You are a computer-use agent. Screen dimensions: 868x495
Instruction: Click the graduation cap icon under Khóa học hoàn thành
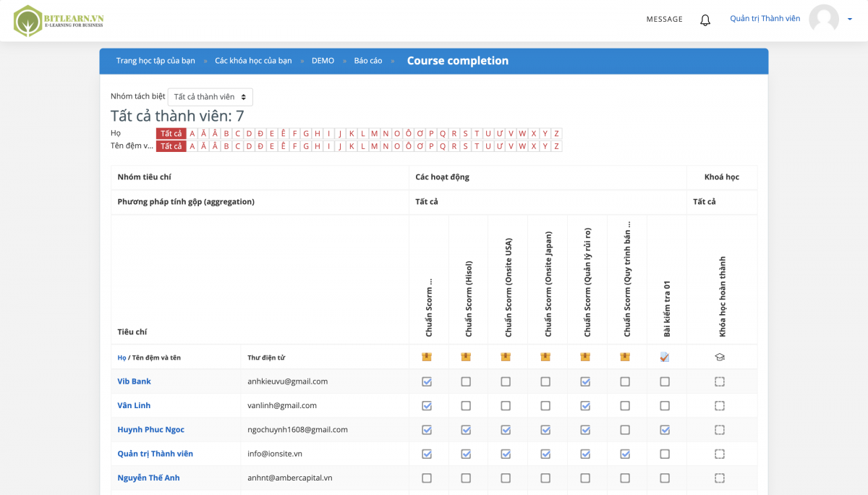click(720, 357)
